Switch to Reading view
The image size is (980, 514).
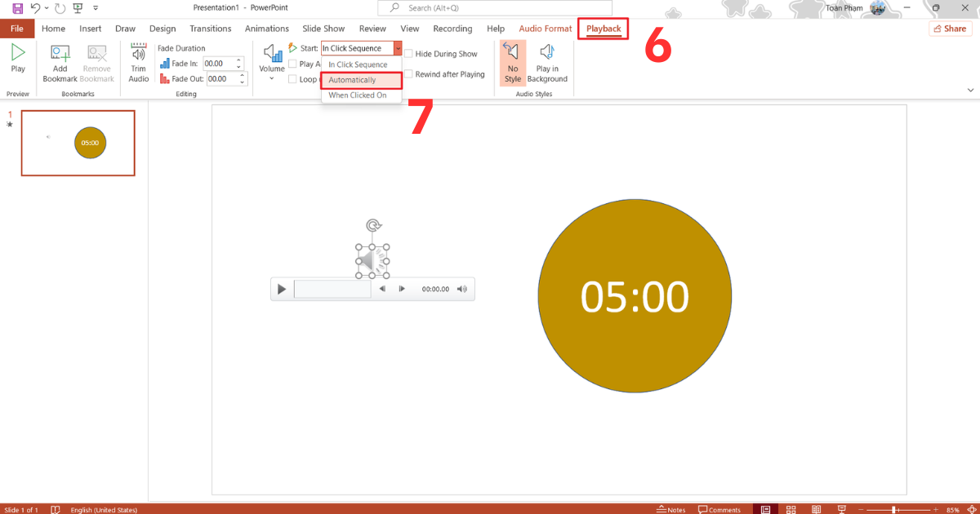(x=817, y=509)
